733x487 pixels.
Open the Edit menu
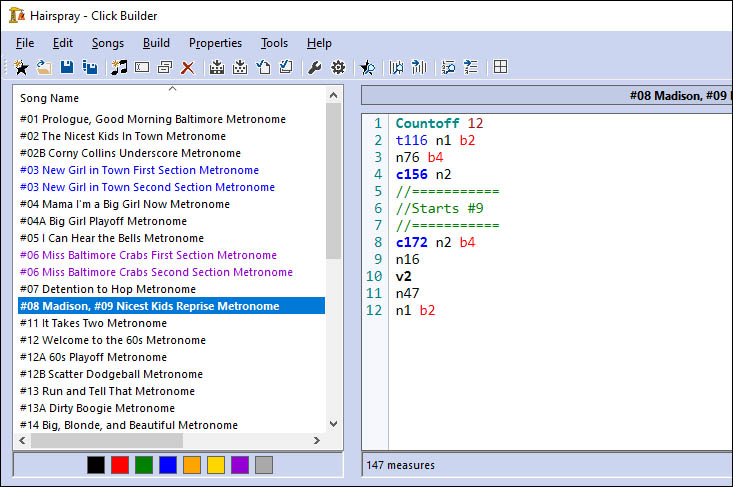pyautogui.click(x=63, y=43)
